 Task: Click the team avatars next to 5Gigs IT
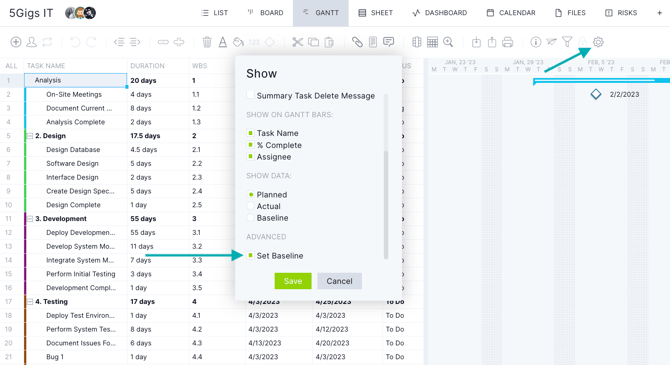(x=80, y=13)
